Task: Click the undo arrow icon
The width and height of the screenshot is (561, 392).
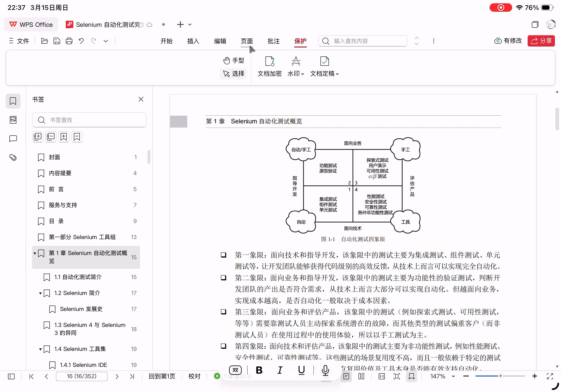Action: pyautogui.click(x=81, y=41)
